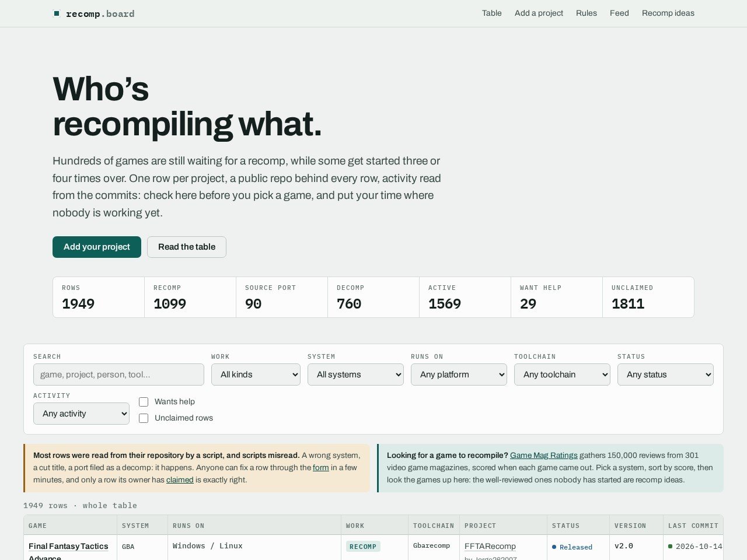
Task: Open the FFTARecomp project link
Action: click(x=490, y=547)
